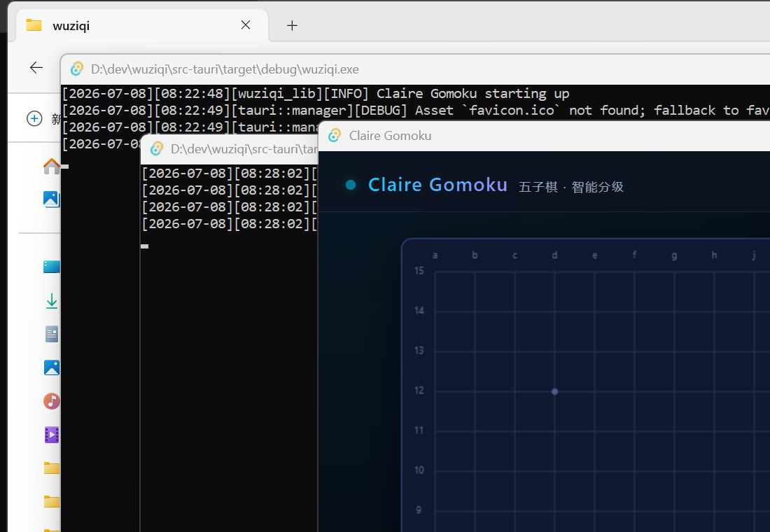Click the Claire Gomoku window title icon

coord(335,136)
